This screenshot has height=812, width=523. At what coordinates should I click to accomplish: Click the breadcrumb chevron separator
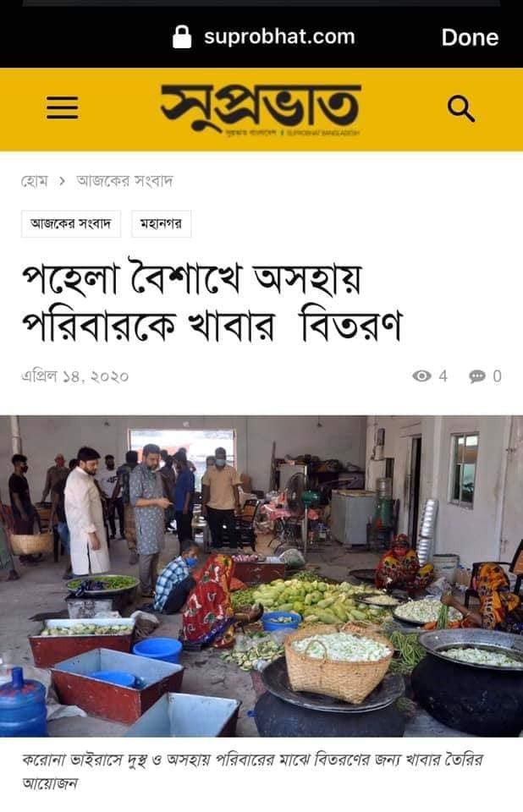(62, 181)
